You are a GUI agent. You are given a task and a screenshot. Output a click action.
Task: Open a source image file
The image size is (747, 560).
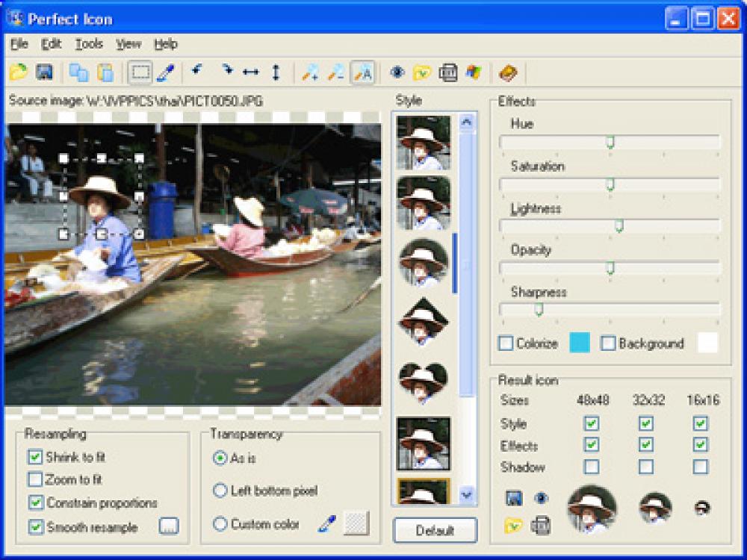coord(19,71)
